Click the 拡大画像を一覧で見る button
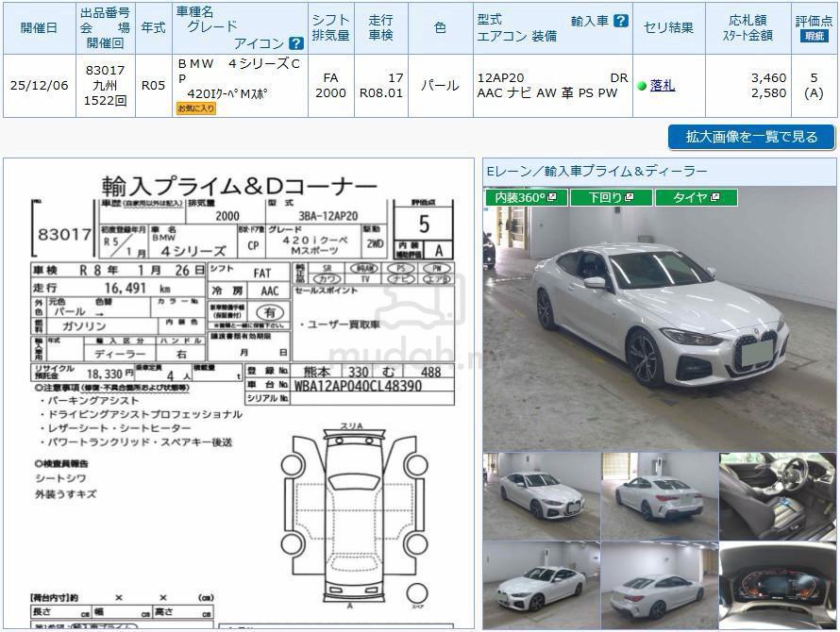Viewport: 840px width, 632px height. point(751,137)
